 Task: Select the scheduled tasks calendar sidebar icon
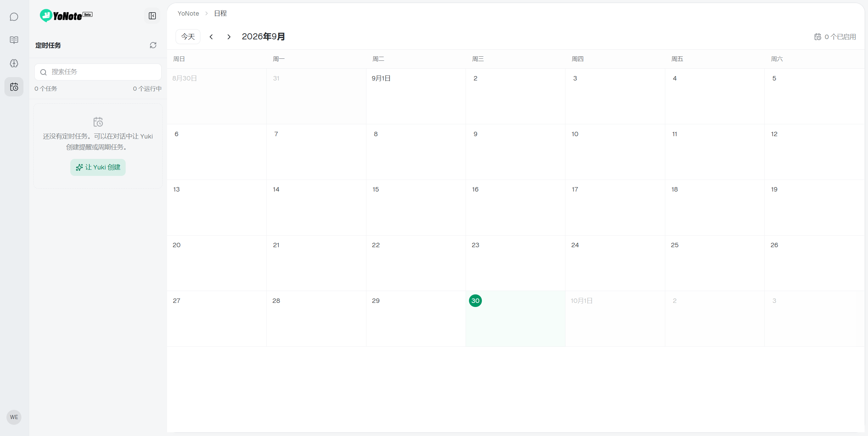(x=14, y=87)
